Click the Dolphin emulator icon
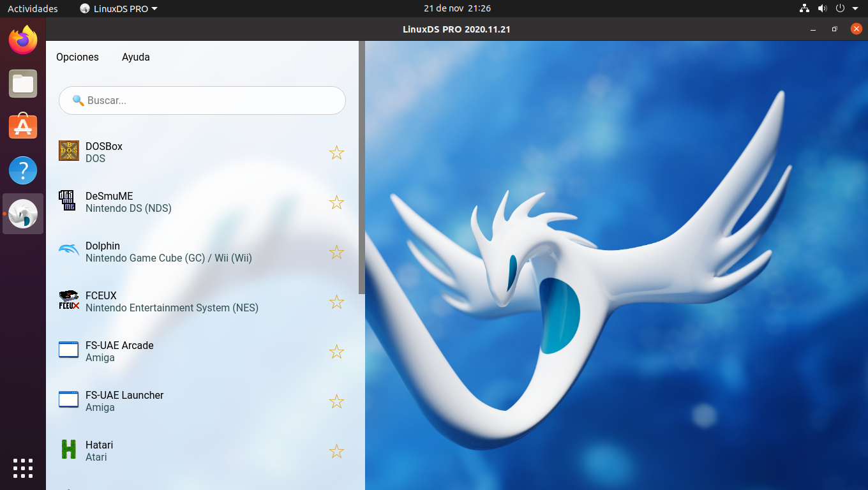This screenshot has height=490, width=868. click(69, 250)
